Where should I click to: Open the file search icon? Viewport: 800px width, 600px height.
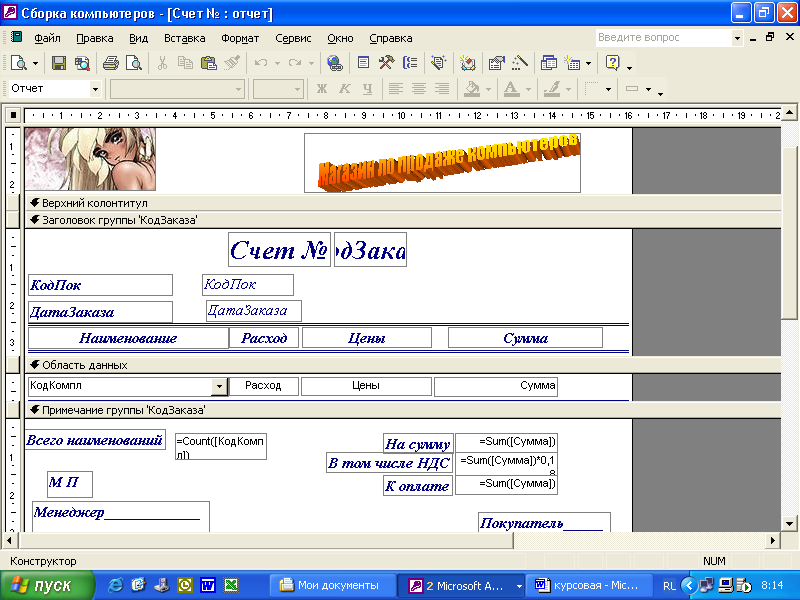point(82,63)
